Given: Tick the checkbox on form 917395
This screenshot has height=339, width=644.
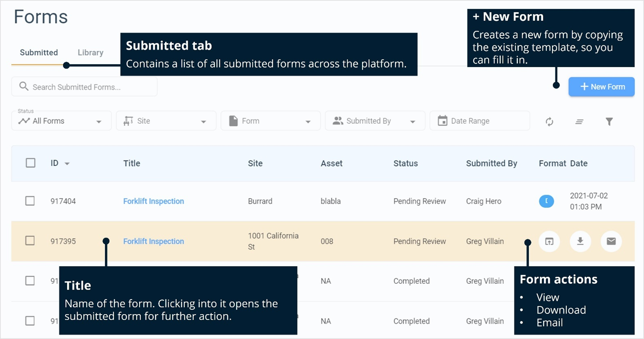Looking at the screenshot, I should [x=30, y=241].
